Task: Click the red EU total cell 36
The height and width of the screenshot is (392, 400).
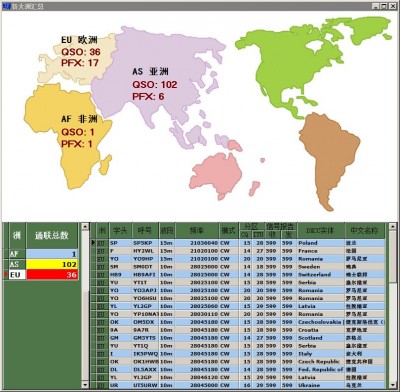Action: pos(52,275)
